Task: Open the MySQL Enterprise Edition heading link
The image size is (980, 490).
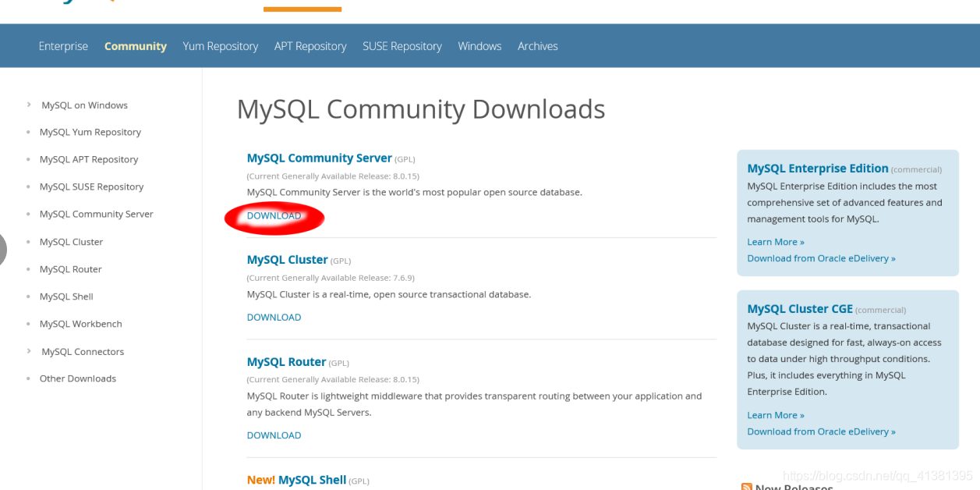Action: tap(817, 169)
